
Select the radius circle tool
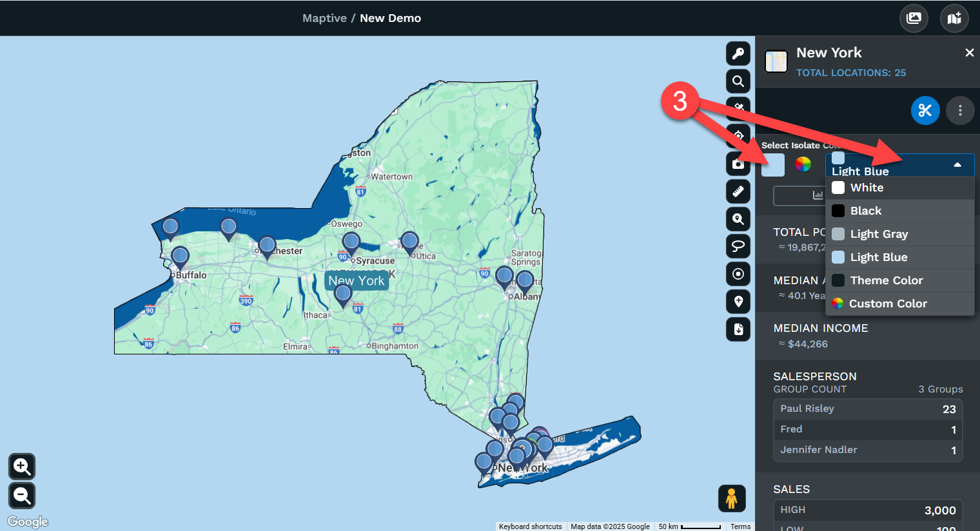tap(738, 274)
